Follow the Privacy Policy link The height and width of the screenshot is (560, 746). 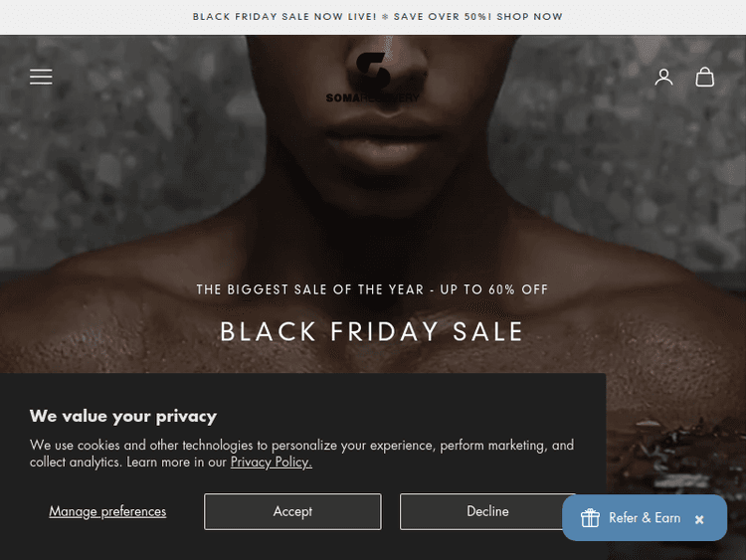[272, 462]
